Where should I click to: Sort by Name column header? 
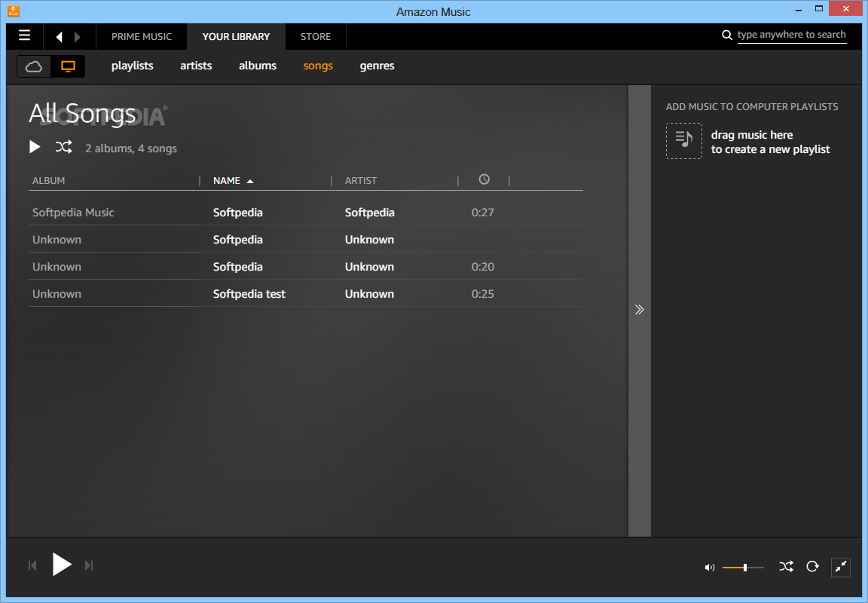click(x=226, y=180)
